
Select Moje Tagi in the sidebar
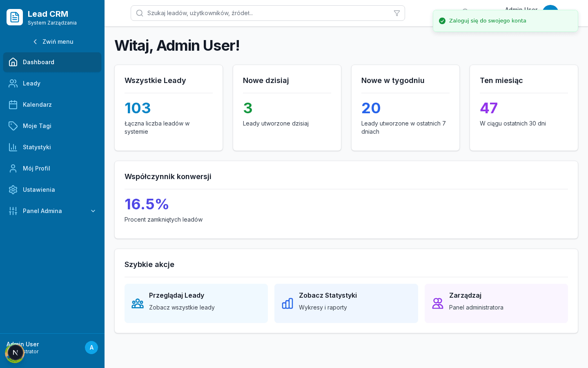52,126
